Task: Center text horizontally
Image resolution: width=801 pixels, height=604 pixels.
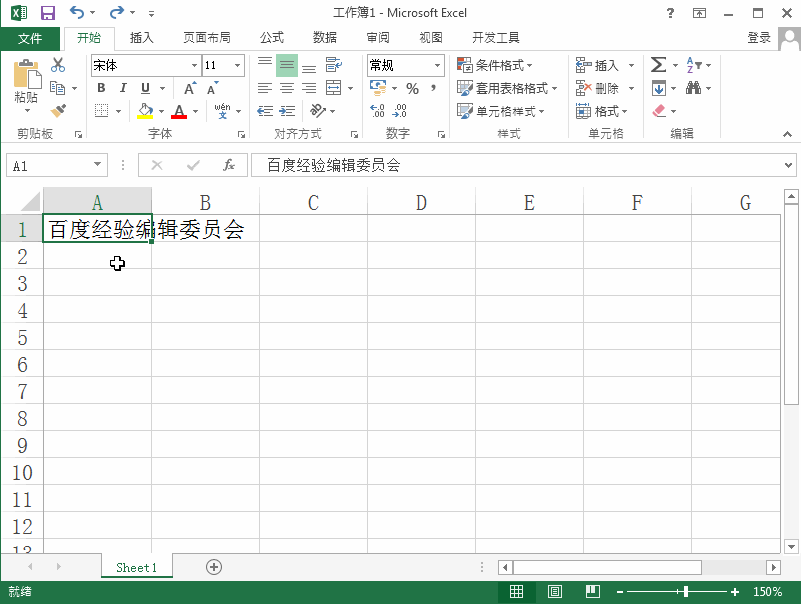Action: point(287,88)
